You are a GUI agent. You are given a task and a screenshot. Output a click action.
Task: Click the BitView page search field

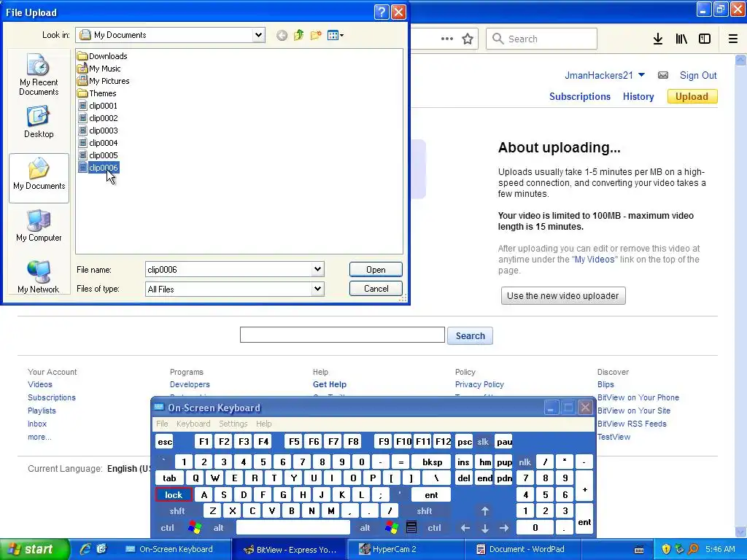pyautogui.click(x=342, y=335)
